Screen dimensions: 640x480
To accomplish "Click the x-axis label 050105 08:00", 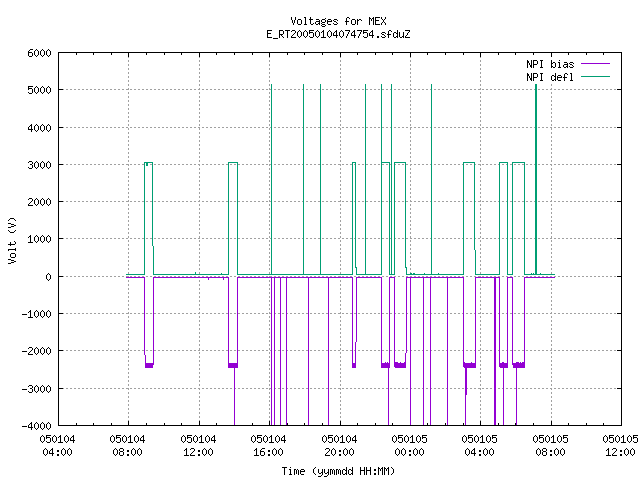I will tap(551, 446).
